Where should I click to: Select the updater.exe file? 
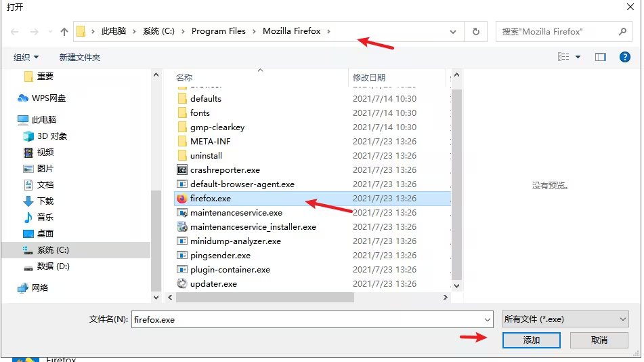(213, 284)
